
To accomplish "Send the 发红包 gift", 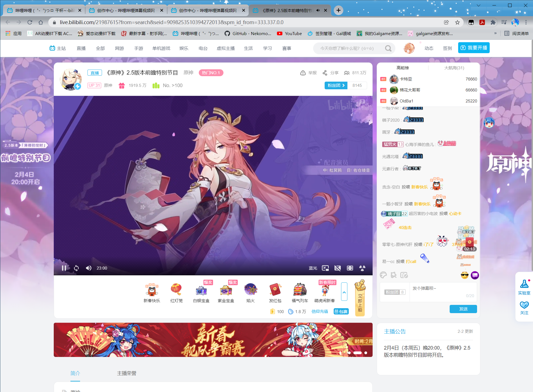I will coord(275,293).
